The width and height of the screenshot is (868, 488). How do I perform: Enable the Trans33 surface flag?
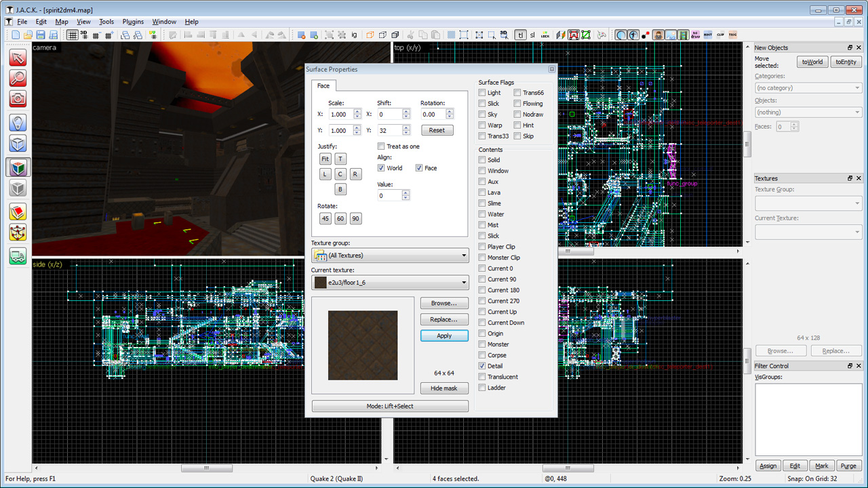coord(481,136)
